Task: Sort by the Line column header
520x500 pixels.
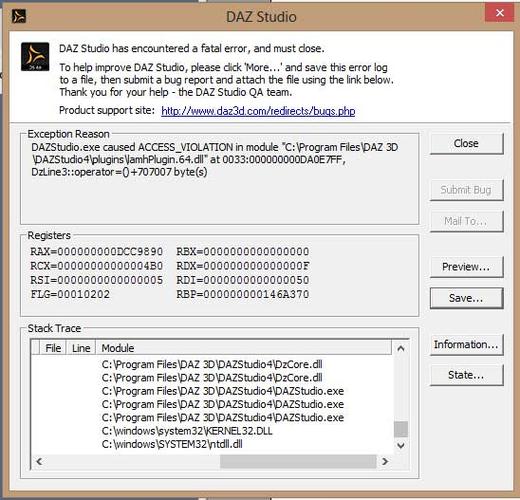Action: [81, 348]
